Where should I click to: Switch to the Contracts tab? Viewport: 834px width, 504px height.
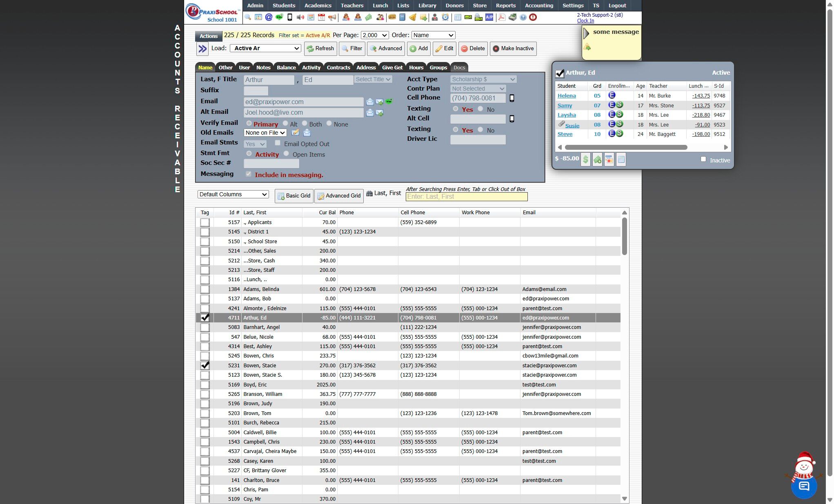pyautogui.click(x=338, y=67)
